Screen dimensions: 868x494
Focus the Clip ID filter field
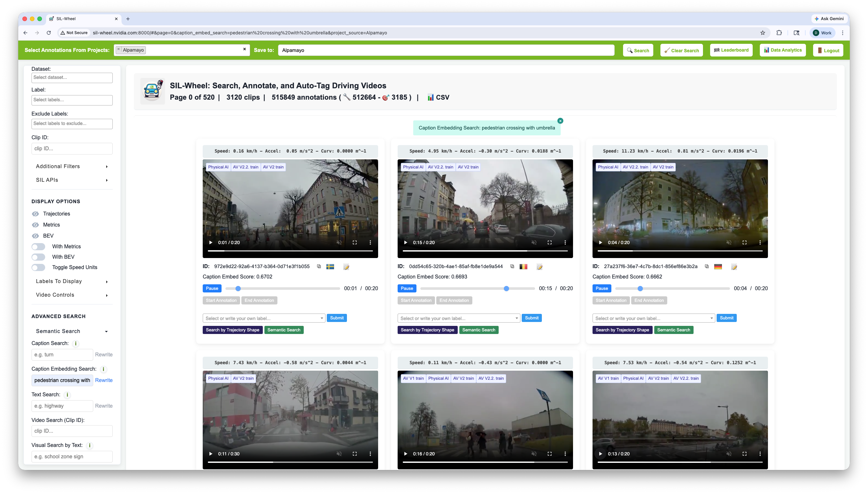coord(72,149)
